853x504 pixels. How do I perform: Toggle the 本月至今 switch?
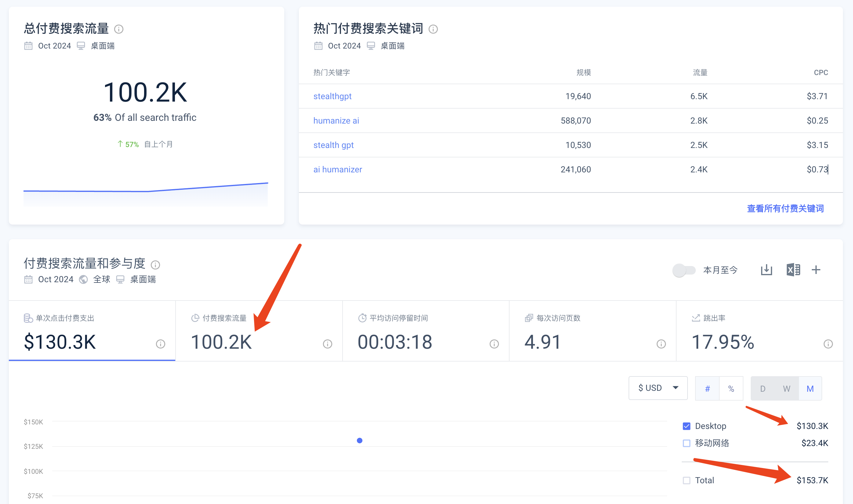point(684,270)
